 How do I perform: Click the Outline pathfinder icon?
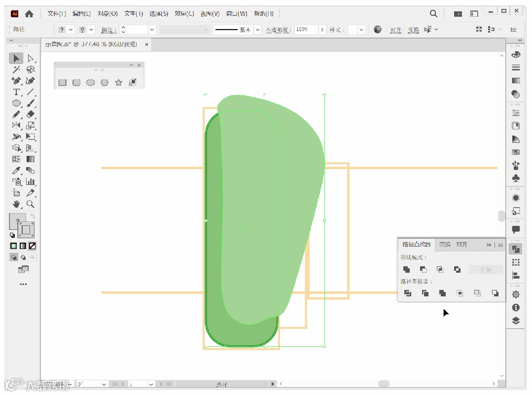(477, 293)
